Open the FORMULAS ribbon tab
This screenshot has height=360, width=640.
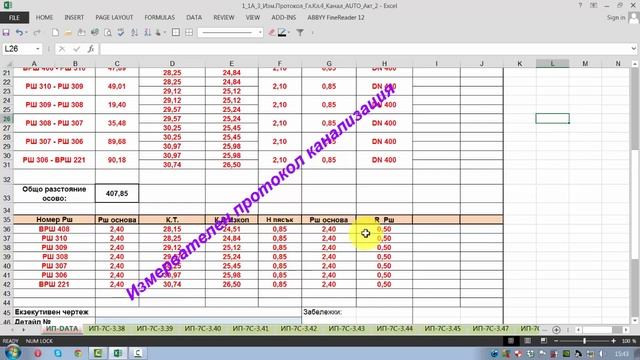pos(160,18)
